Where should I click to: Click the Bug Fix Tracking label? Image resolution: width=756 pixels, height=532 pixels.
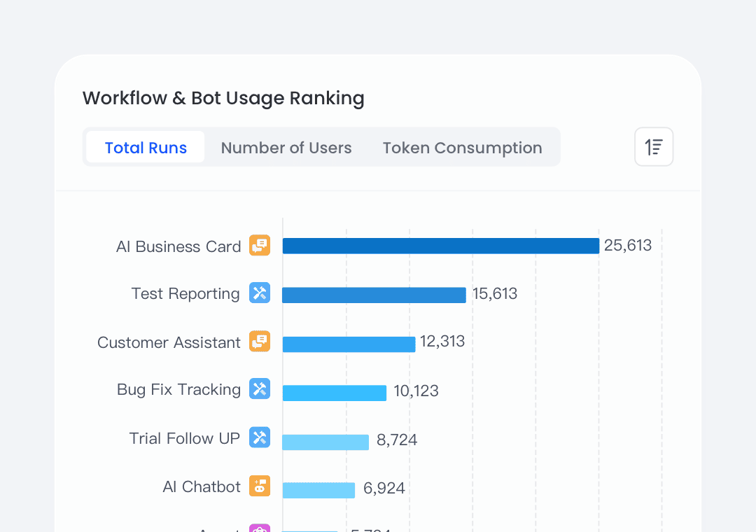178,390
